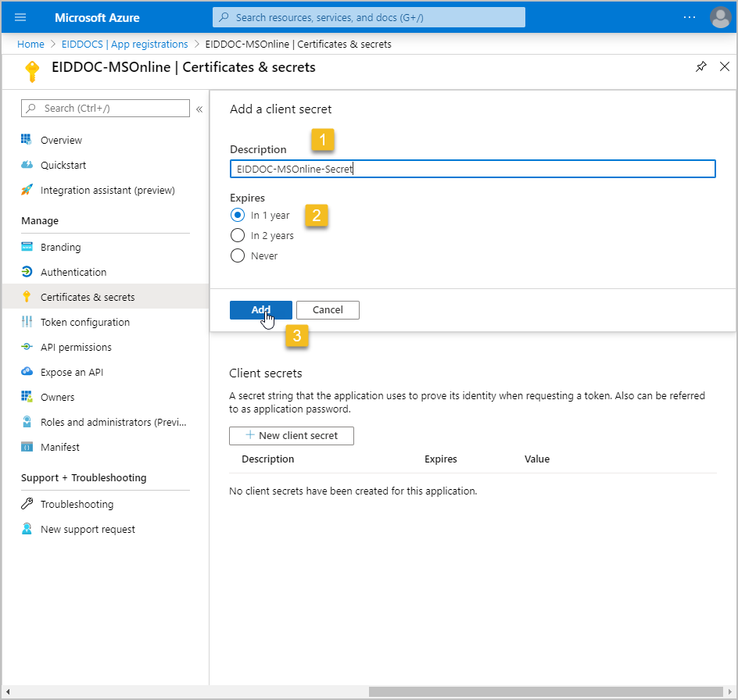Viewport: 738px width, 700px height.
Task: Select the In 1 year expiry option
Action: click(238, 215)
